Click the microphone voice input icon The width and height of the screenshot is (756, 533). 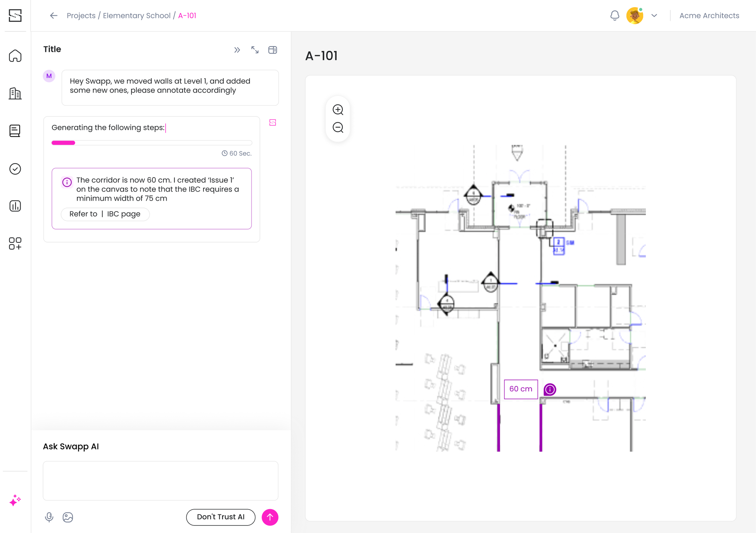click(49, 517)
